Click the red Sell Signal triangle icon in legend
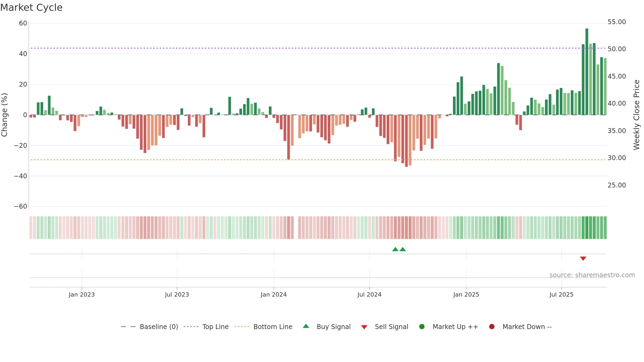 click(x=364, y=327)
